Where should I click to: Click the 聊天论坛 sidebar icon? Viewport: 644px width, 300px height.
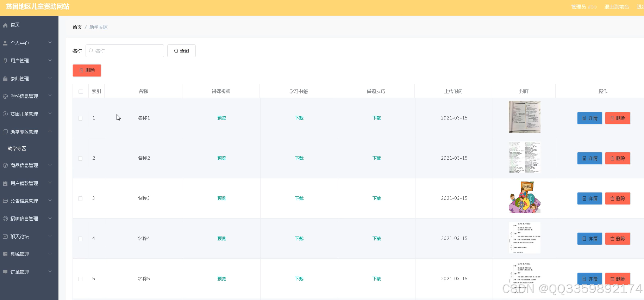tap(5, 237)
